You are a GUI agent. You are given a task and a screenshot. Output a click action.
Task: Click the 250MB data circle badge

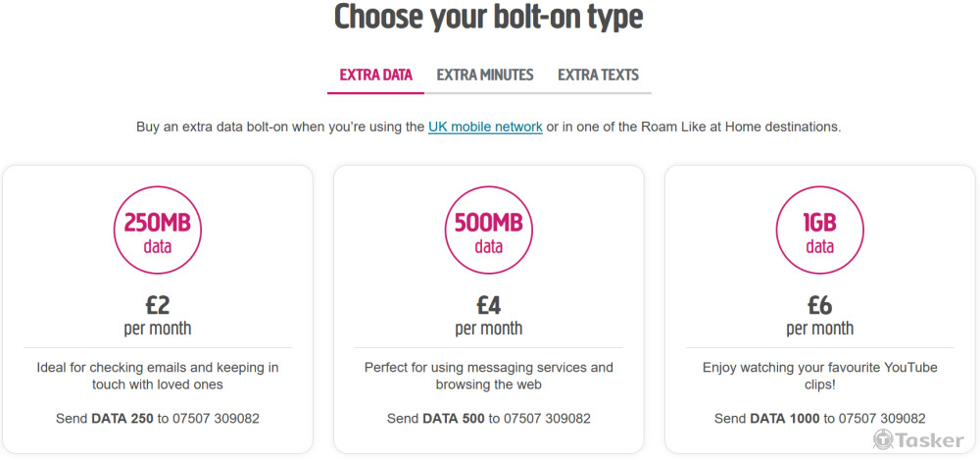click(x=158, y=232)
